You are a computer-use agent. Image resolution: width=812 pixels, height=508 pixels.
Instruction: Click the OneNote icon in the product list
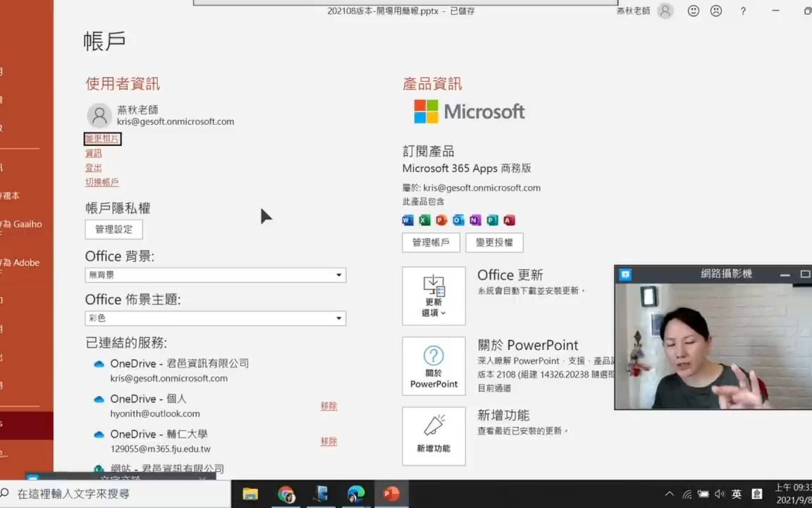pos(474,220)
